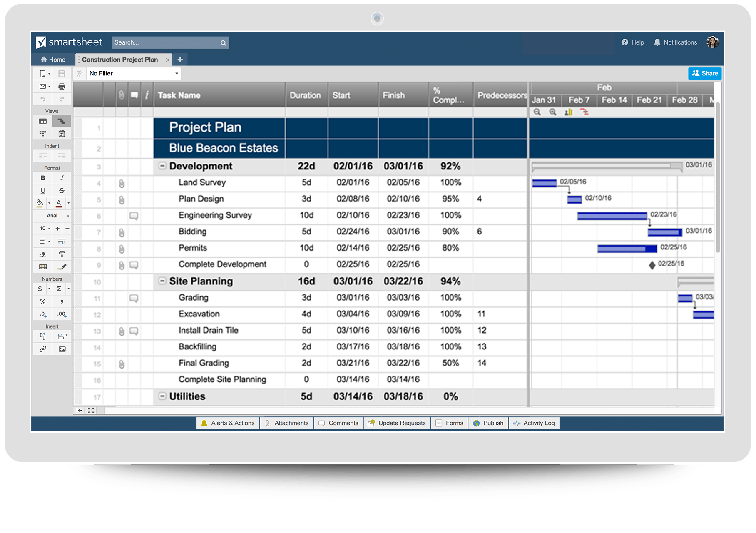Viewport: 756px width, 533px height.
Task: Zoom in on the Gantt timeline
Action: tap(552, 112)
